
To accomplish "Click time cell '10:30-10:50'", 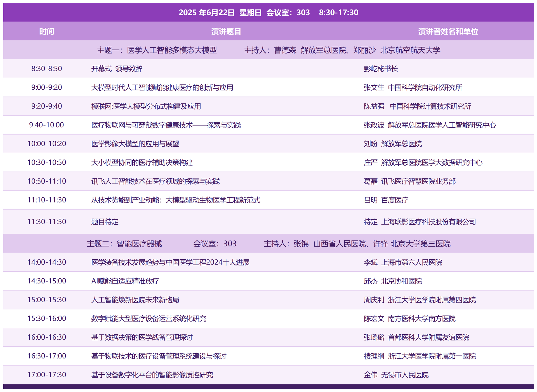I will coord(46,162).
